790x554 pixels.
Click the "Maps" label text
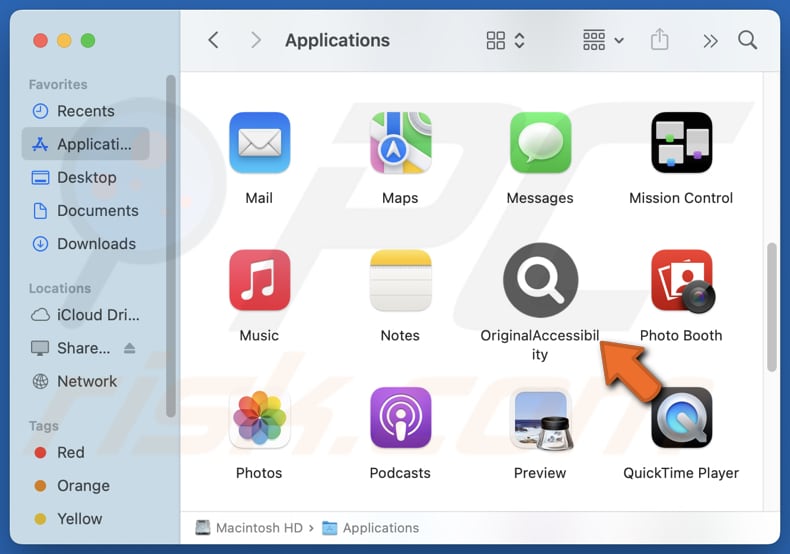[x=400, y=198]
